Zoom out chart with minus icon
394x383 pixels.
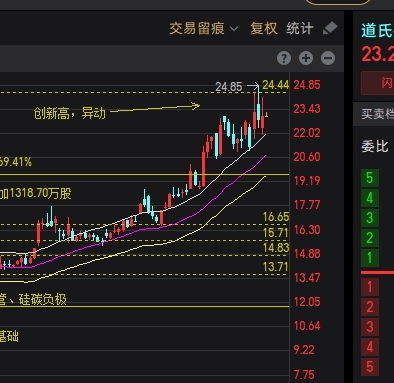point(328,58)
